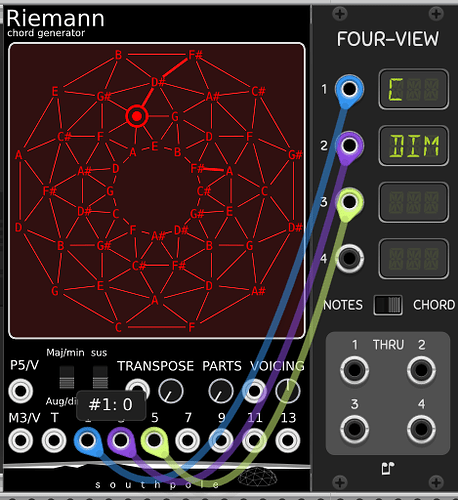Click Four-View input jack 3
Image resolution: width=458 pixels, height=500 pixels.
[349, 202]
